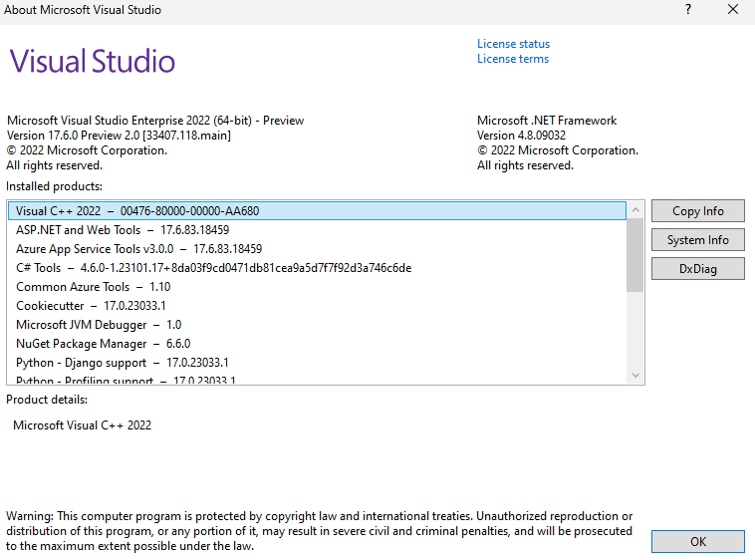Open System Info
The height and width of the screenshot is (560, 755).
point(697,240)
